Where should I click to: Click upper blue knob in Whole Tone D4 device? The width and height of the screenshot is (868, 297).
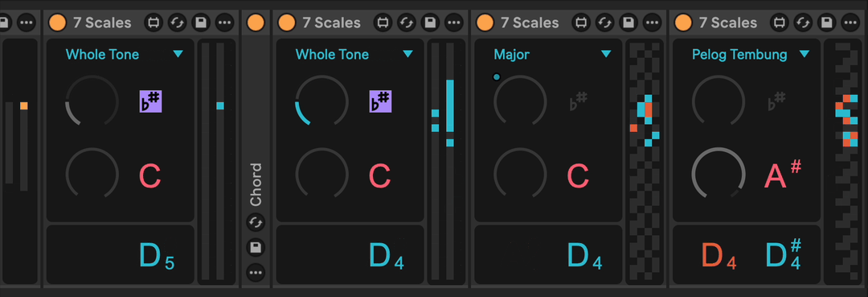click(x=321, y=101)
